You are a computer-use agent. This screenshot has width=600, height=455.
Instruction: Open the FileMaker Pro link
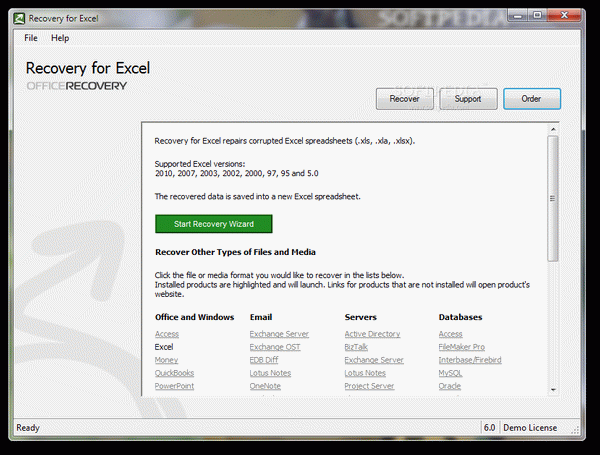(x=461, y=347)
